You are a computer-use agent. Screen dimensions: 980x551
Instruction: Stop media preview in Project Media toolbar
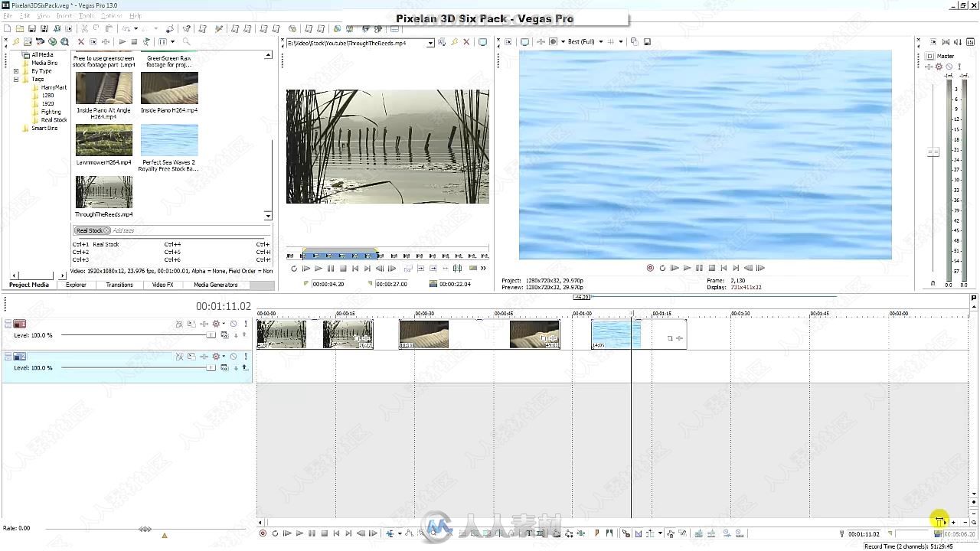click(x=134, y=41)
